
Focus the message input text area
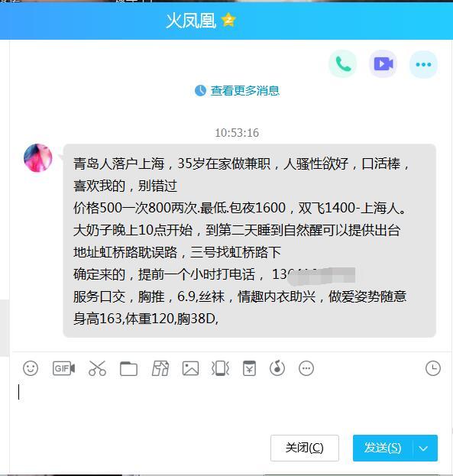click(226, 403)
